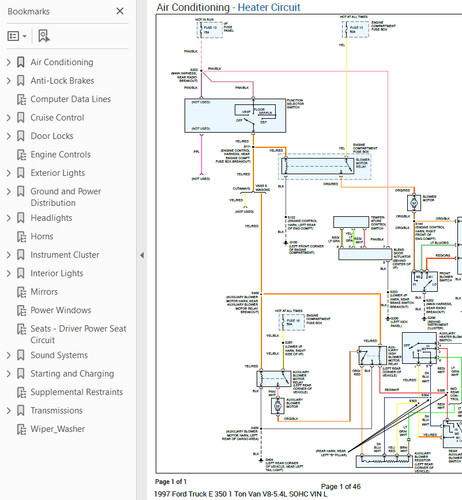Click the Interior Lights bookmark icon
This screenshot has width=462, height=500.
click(21, 273)
